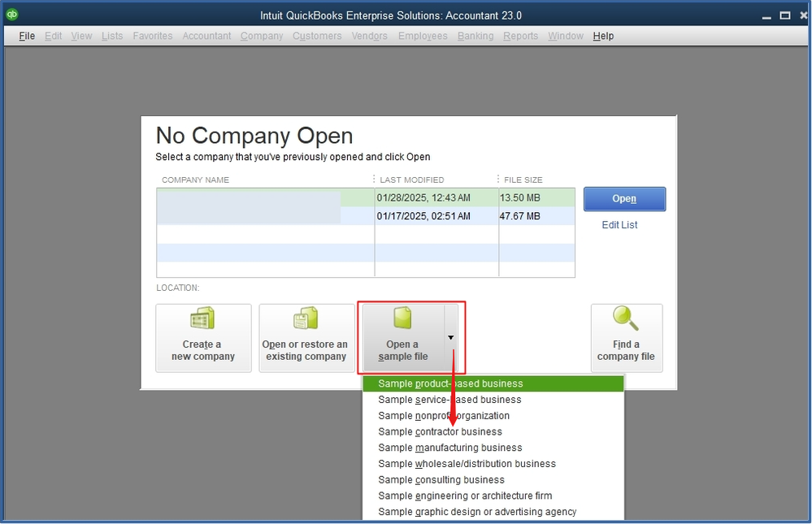Screen dimensions: 812x524
Task: Expand the sample file dropdown arrow
Action: tap(451, 338)
